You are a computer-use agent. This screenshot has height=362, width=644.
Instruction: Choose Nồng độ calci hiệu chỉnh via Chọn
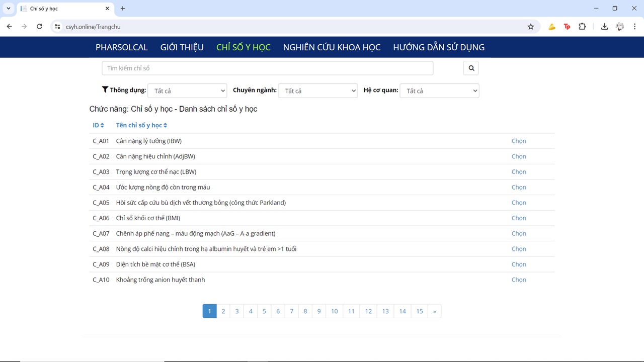pyautogui.click(x=519, y=249)
